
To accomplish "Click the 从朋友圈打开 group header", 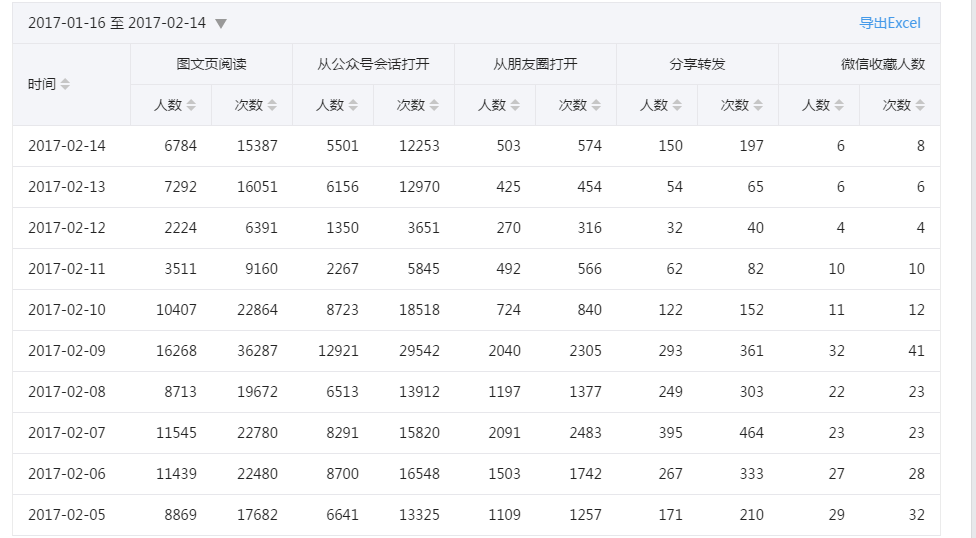I will tap(535, 64).
